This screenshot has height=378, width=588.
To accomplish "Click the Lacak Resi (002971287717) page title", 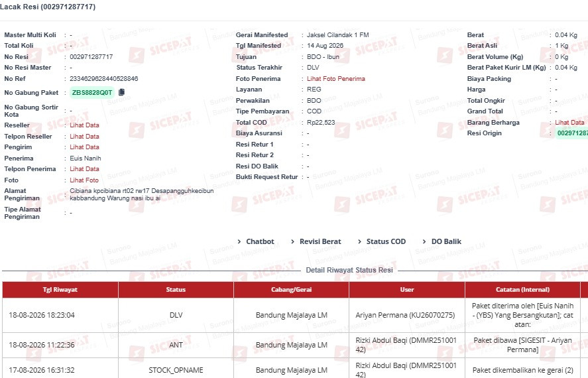I will pos(48,7).
